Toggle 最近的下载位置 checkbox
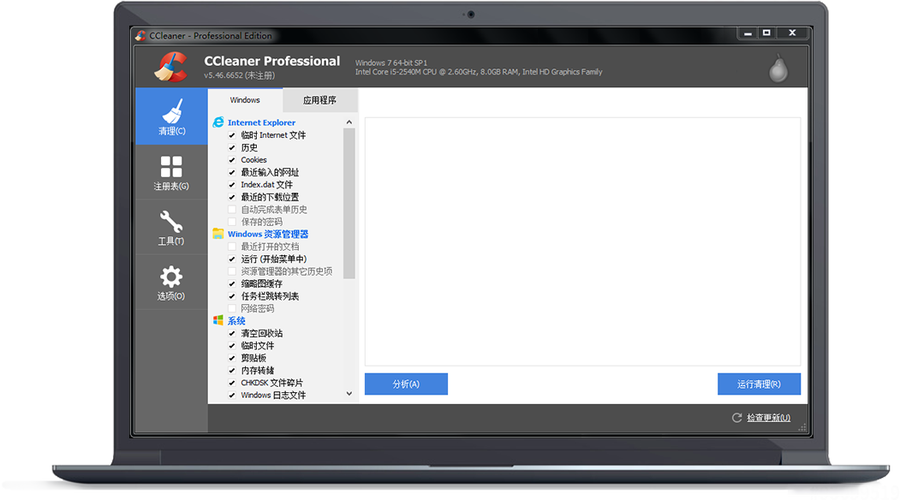 click(x=232, y=197)
